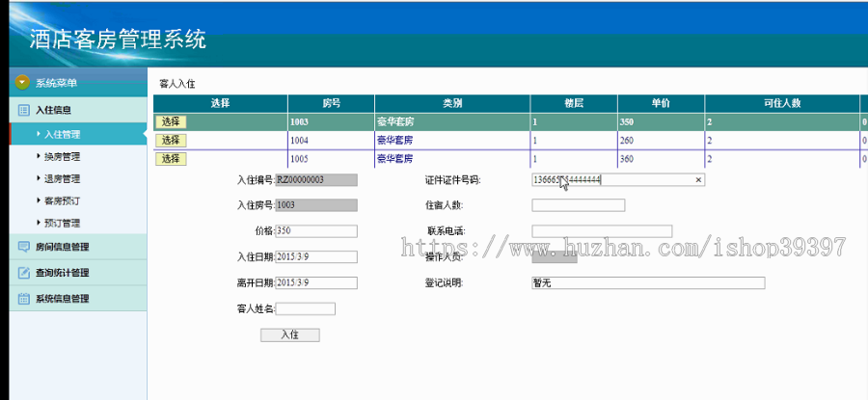Select room 1005 with 选择 button

tap(171, 159)
